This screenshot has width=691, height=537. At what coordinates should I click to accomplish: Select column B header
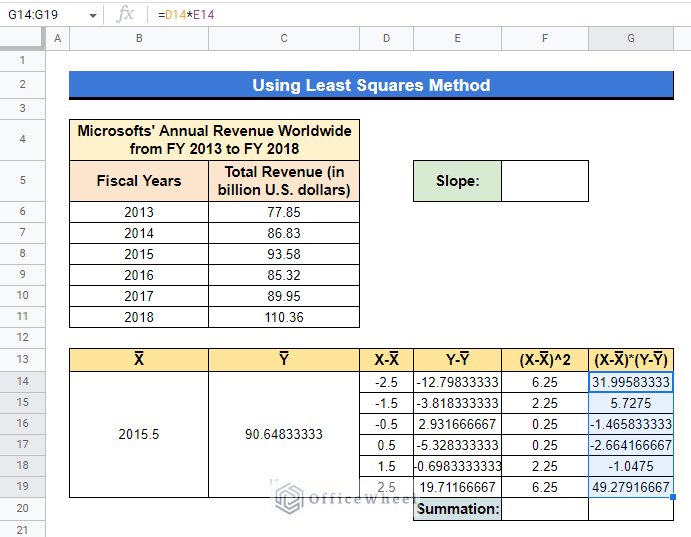tap(139, 38)
